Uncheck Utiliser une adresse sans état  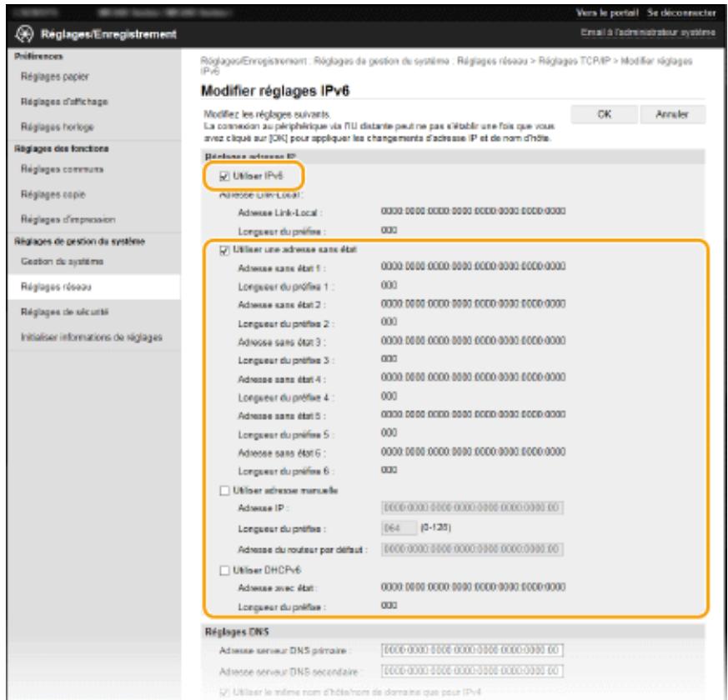pyautogui.click(x=224, y=251)
